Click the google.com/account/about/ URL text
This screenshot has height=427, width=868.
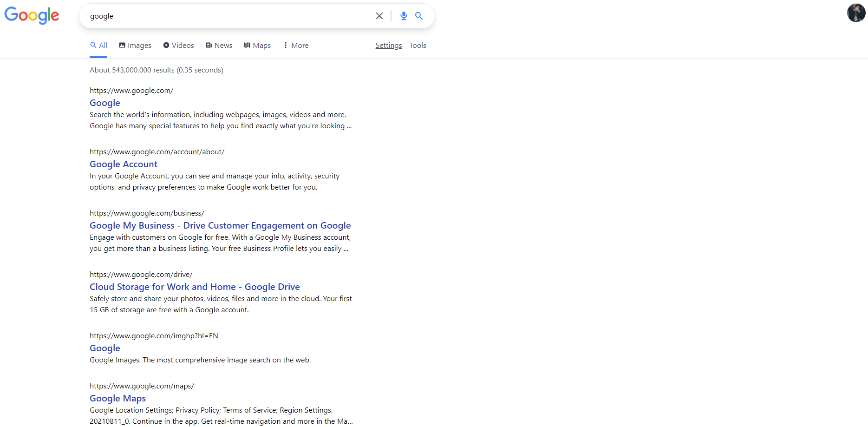(157, 151)
